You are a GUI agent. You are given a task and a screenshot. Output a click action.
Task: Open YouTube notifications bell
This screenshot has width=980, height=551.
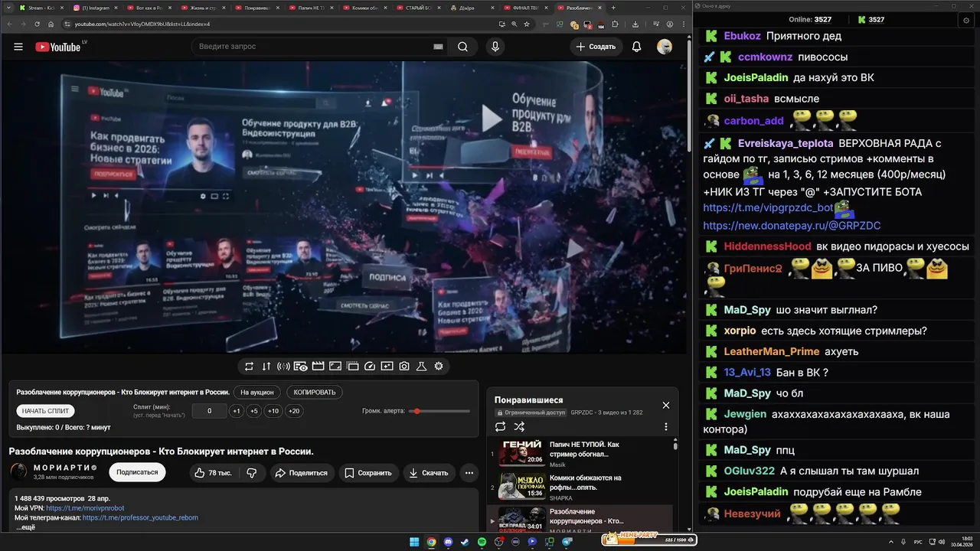(636, 47)
